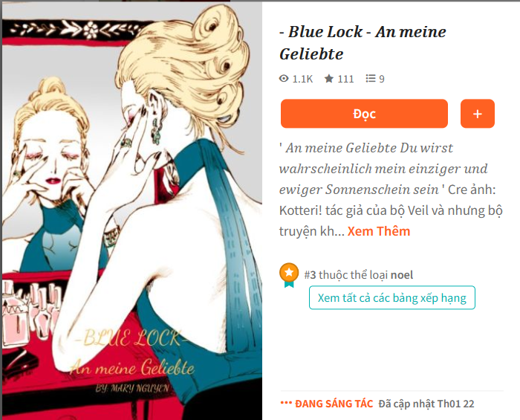Click the chapter list icon

click(x=371, y=79)
